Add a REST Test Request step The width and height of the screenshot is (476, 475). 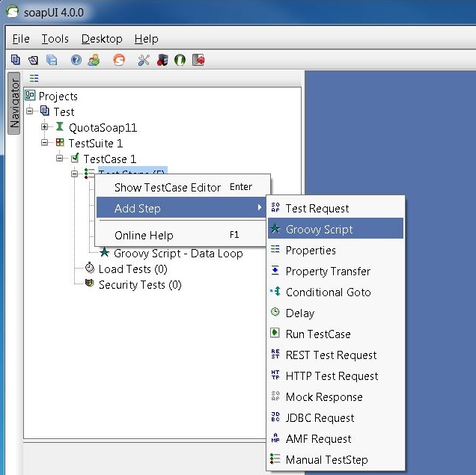(335, 355)
